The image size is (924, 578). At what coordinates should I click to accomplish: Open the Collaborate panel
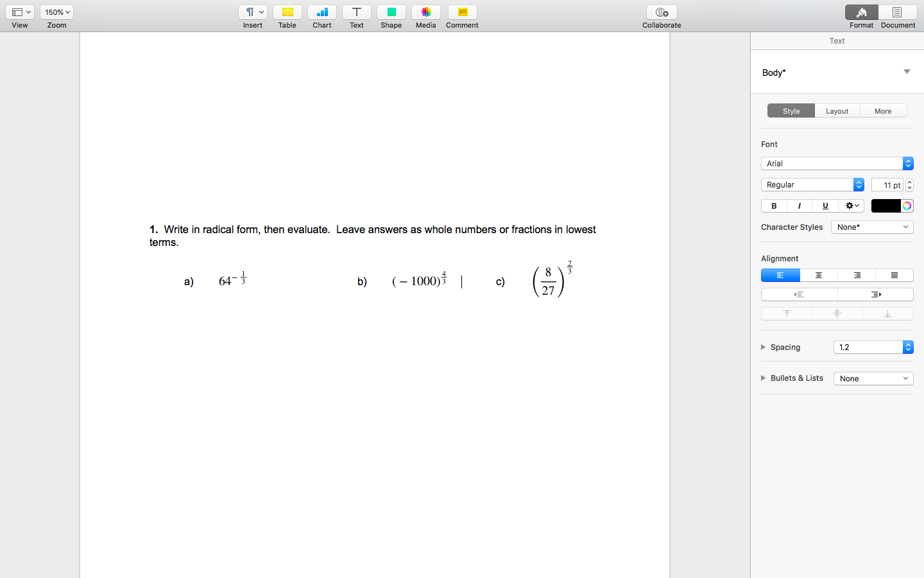coord(661,16)
